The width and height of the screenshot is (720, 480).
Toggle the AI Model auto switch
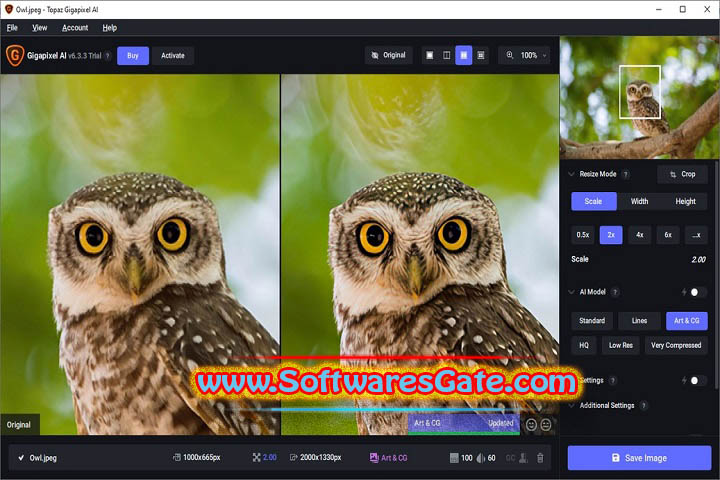pos(697,292)
